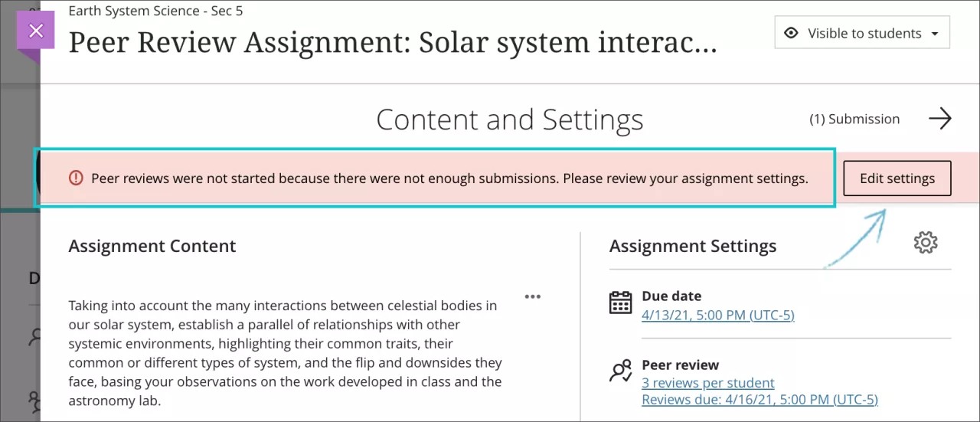This screenshot has height=422, width=980.
Task: Click the Content and Settings heading
Action: [x=509, y=119]
